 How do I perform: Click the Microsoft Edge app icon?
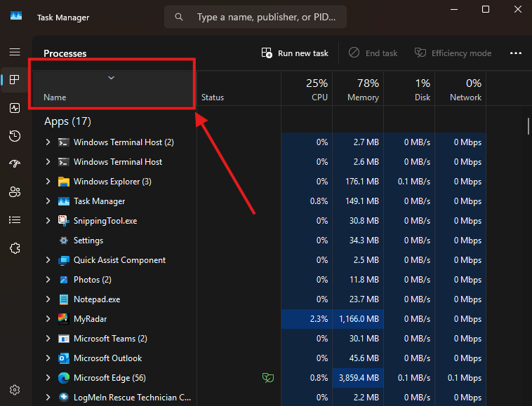(x=63, y=378)
